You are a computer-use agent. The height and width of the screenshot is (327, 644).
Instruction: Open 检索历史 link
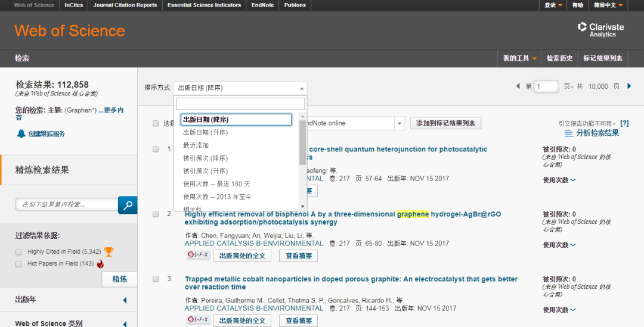tap(559, 58)
